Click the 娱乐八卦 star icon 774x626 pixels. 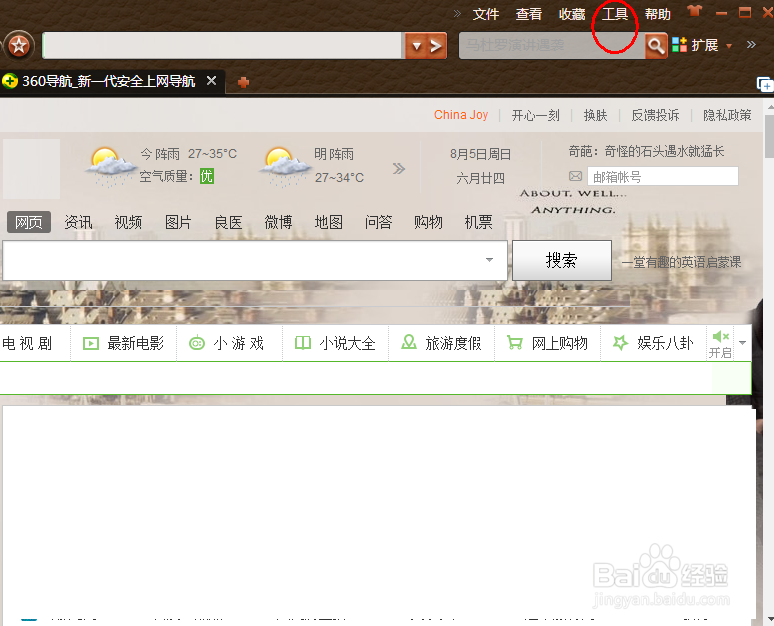(620, 343)
